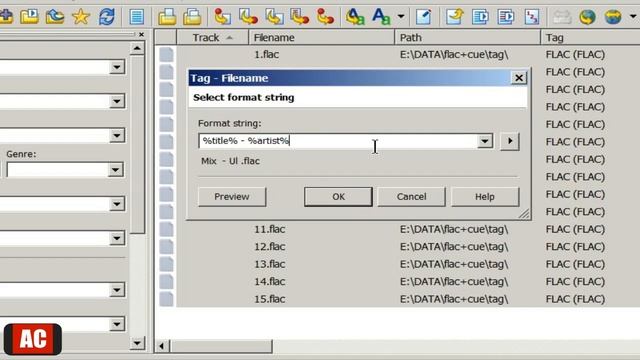Select the file 12.flac
This screenshot has height=360, width=640.
(x=270, y=247)
